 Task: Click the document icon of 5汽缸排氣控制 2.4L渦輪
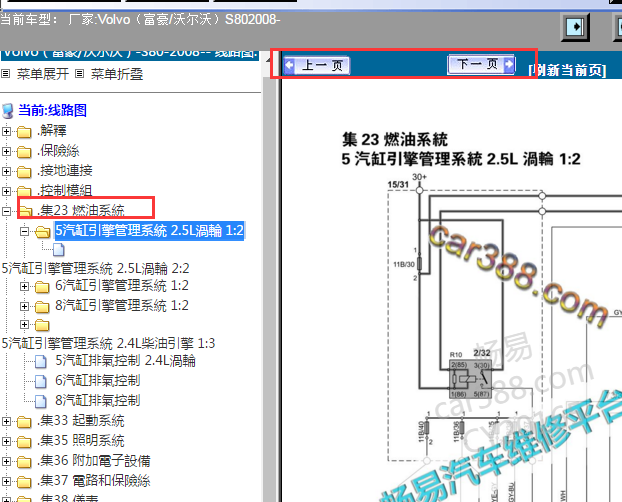pyautogui.click(x=40, y=361)
